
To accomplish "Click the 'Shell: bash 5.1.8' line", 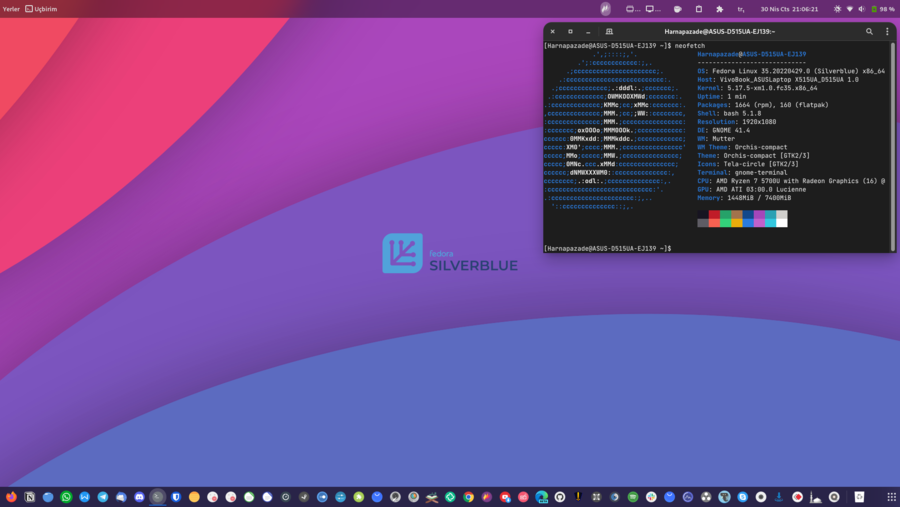I will point(729,113).
